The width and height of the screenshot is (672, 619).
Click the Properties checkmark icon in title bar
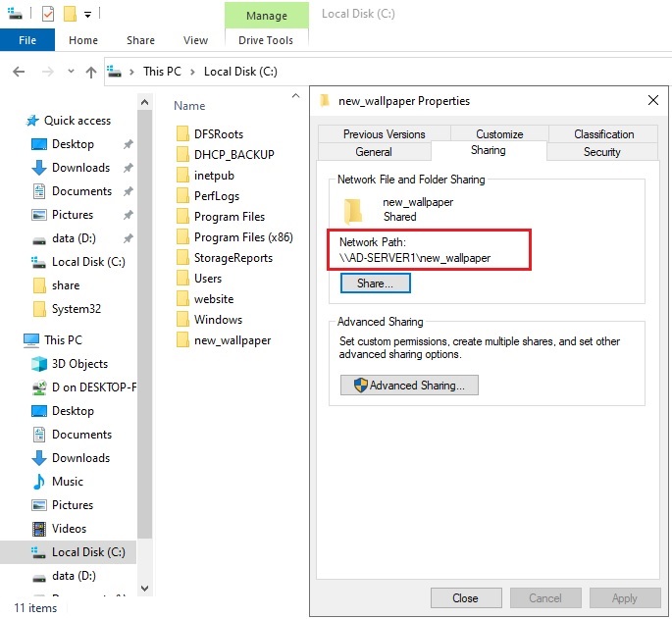(x=49, y=14)
